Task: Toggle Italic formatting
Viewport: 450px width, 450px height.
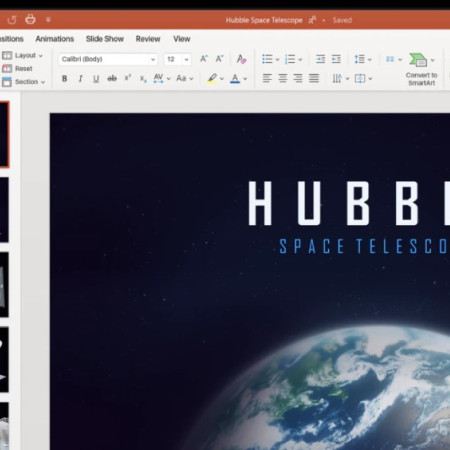Action: (80, 79)
